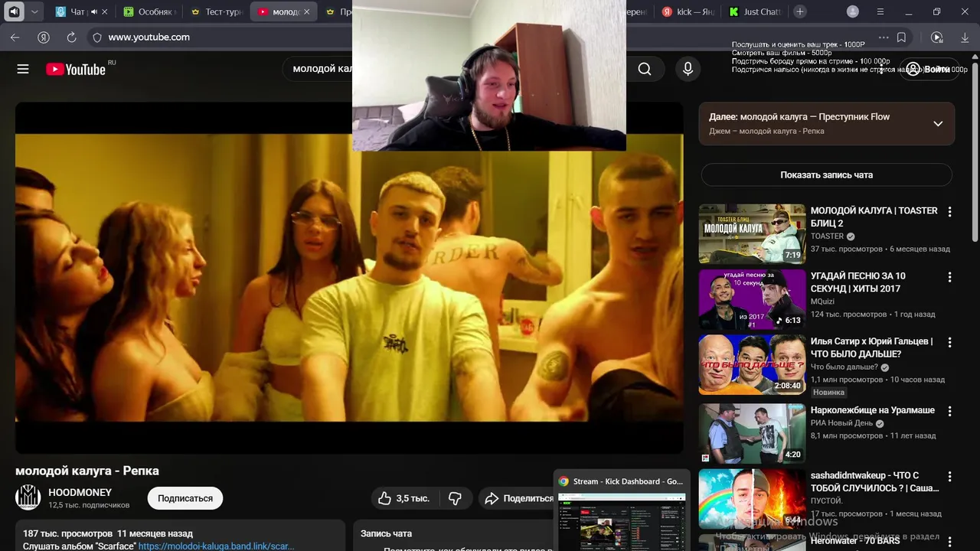Open the HOODMONEY channel avatar

(28, 497)
